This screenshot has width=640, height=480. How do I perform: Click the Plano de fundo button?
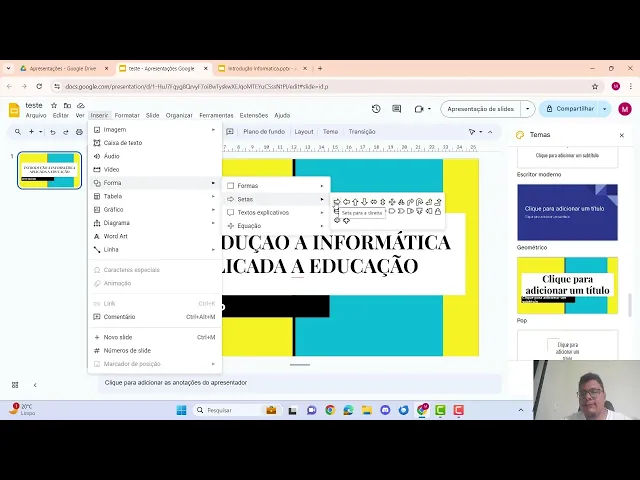point(264,132)
